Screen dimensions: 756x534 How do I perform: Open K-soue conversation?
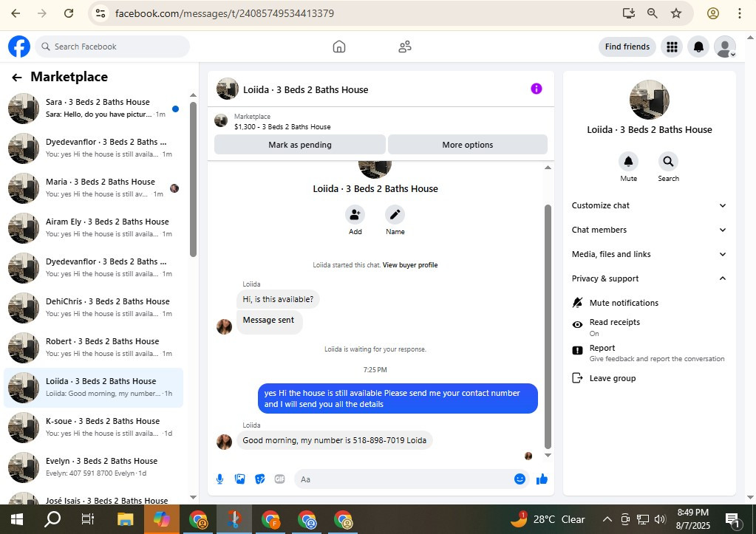click(x=94, y=427)
